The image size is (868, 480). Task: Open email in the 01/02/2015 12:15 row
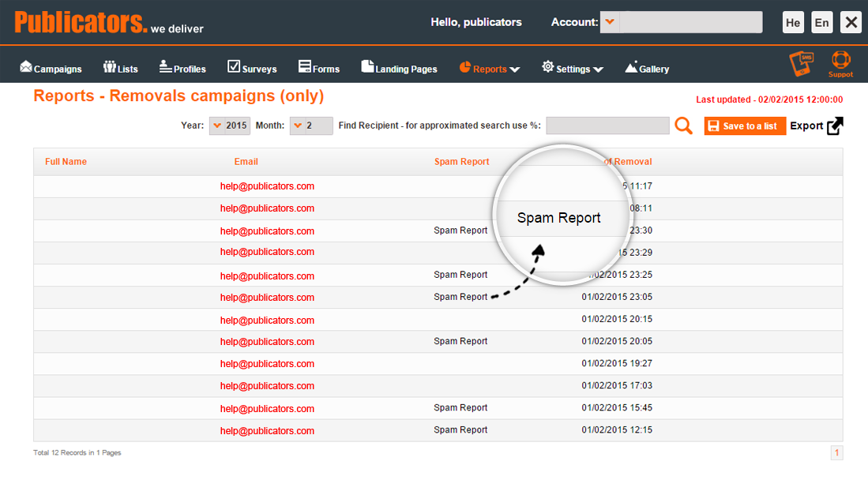[x=268, y=431]
